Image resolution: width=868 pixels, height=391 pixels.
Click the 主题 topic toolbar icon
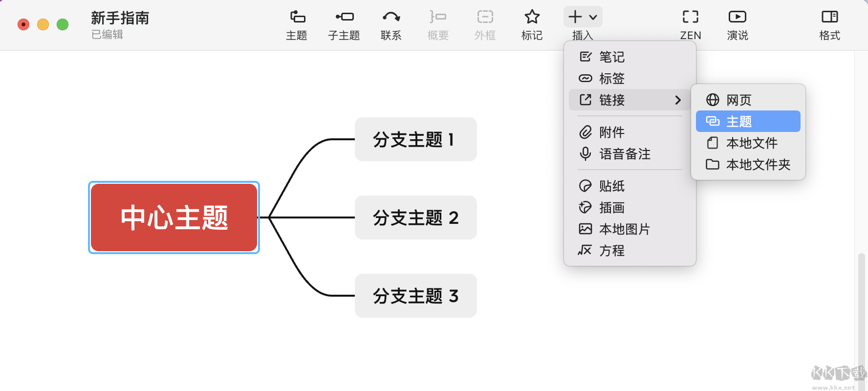point(297,17)
